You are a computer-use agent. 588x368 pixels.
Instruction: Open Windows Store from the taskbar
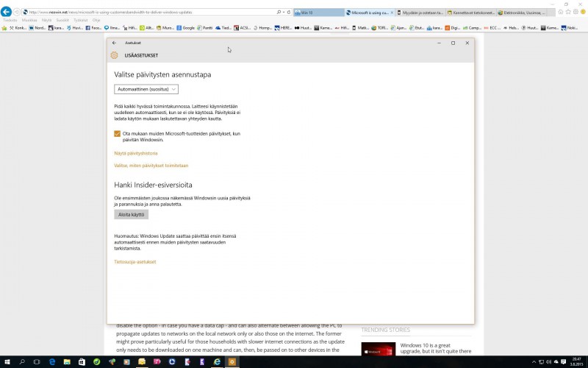point(83,362)
